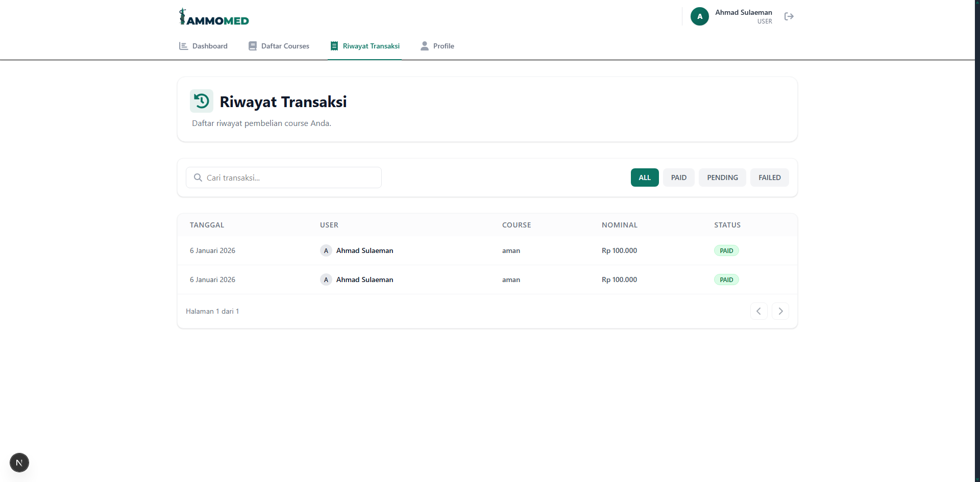Go to previous page arrow

click(x=758, y=311)
